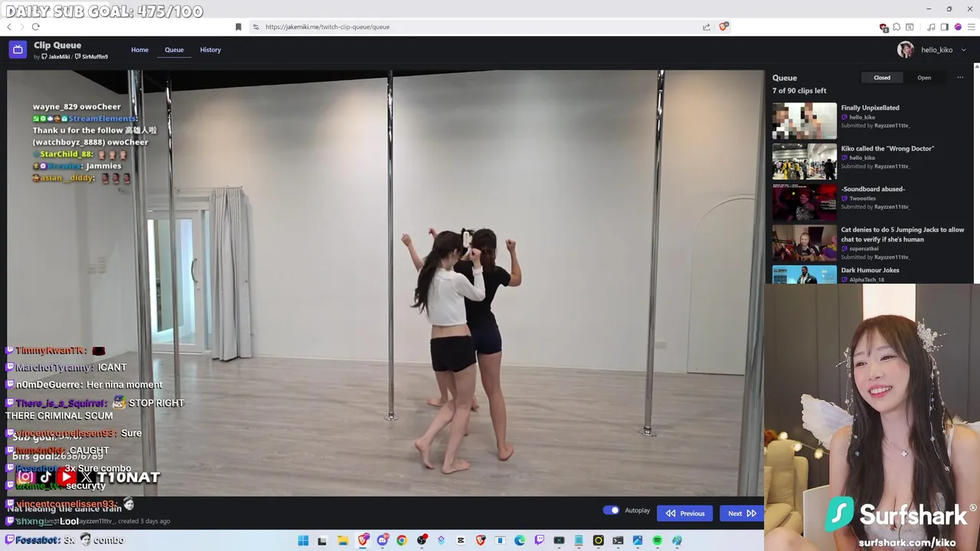Open the SirMuffin9 author link
The height and width of the screenshot is (551, 980).
click(92, 57)
